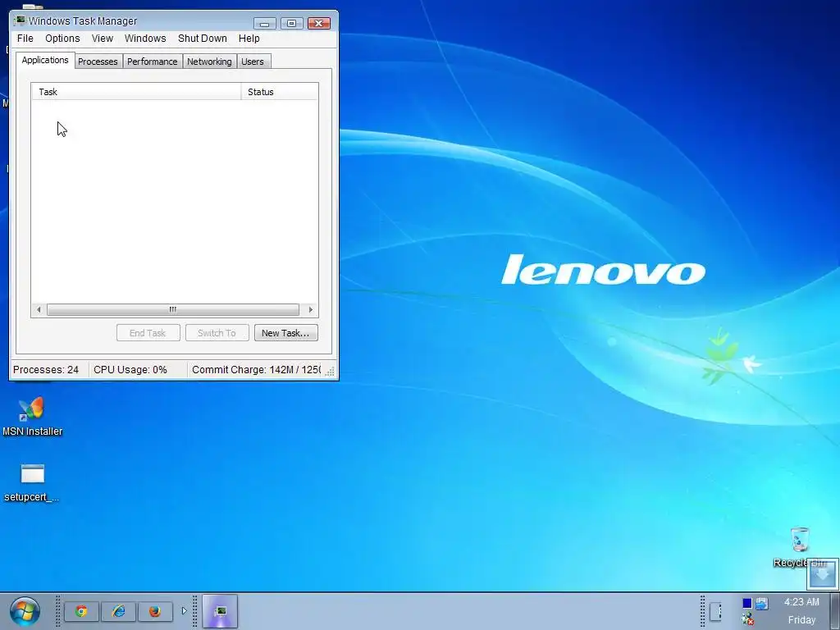Open the Windows menu
The height and width of the screenshot is (630, 840).
[x=145, y=39]
